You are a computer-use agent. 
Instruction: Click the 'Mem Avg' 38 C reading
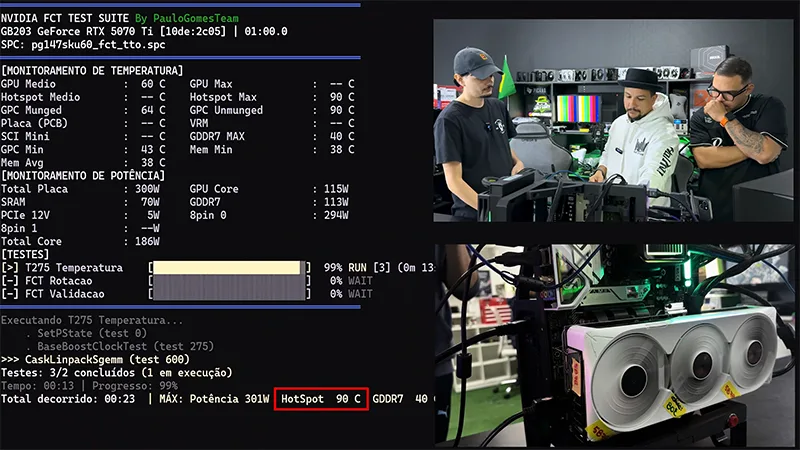[x=153, y=163]
